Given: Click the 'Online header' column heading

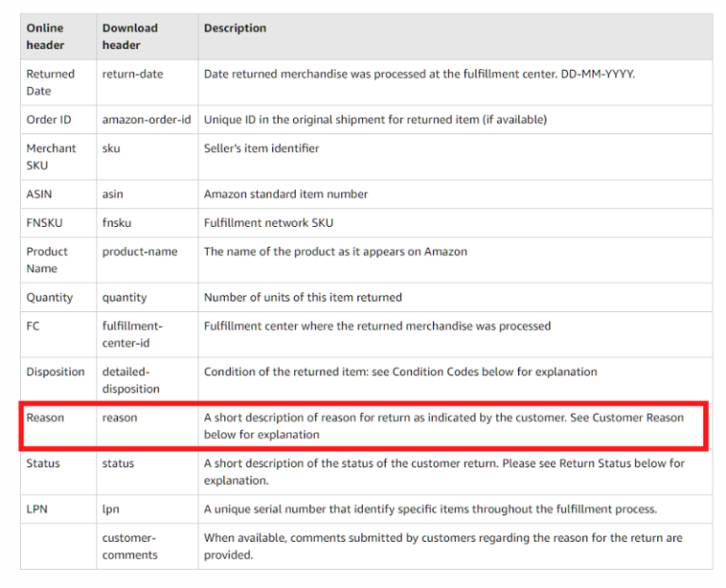Looking at the screenshot, I should (x=45, y=37).
